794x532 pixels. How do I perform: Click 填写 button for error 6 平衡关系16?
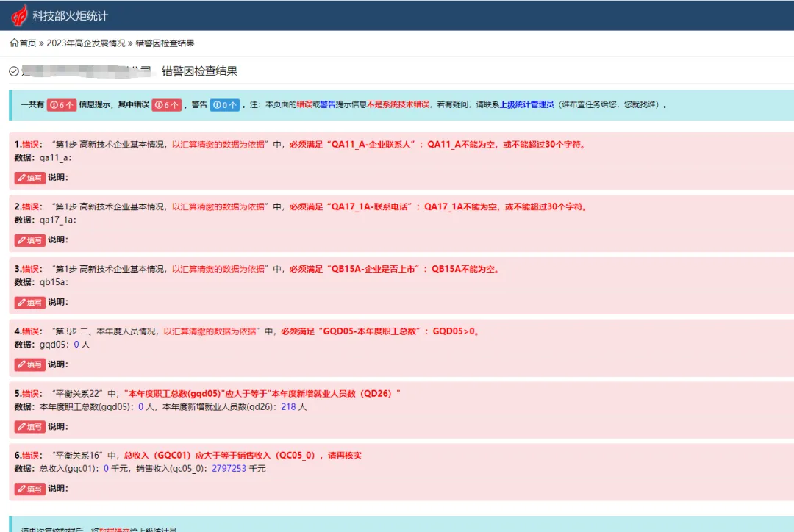pyautogui.click(x=30, y=489)
